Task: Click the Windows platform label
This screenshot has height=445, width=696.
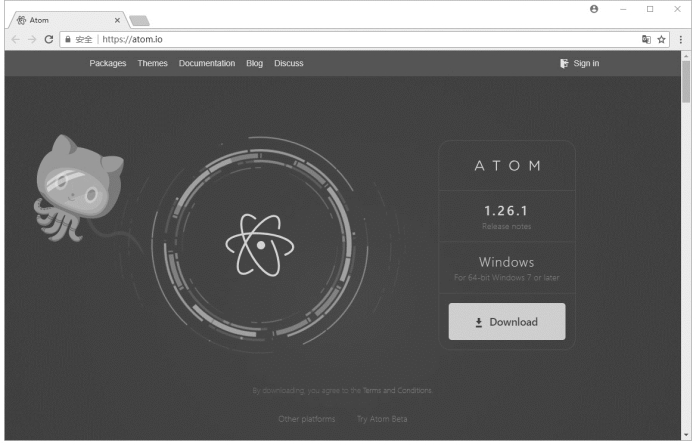Action: pyautogui.click(x=506, y=262)
